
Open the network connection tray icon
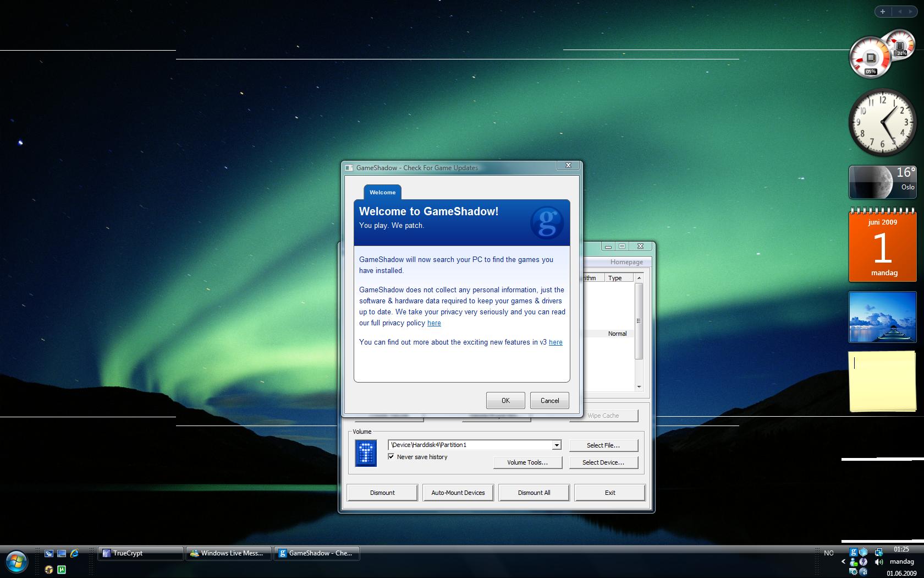879,552
